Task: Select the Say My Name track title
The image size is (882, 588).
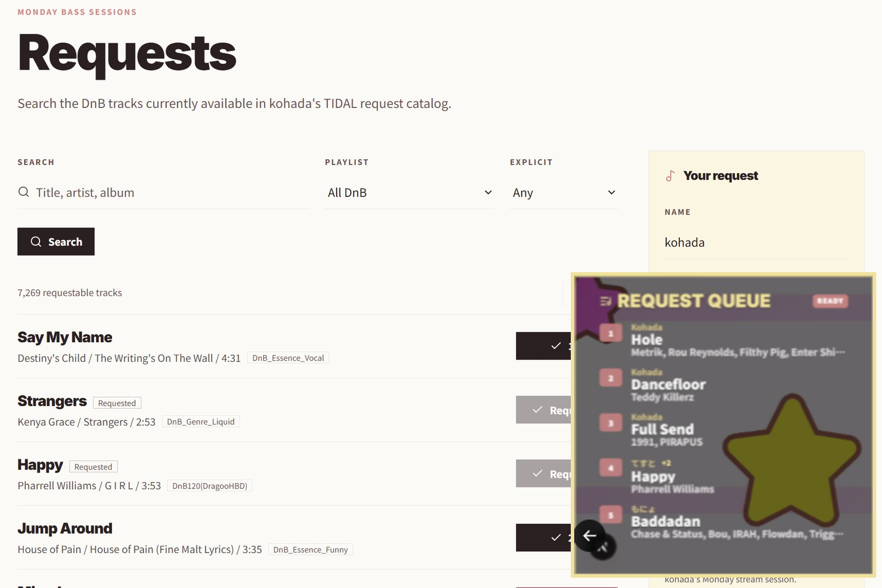Action: click(65, 337)
